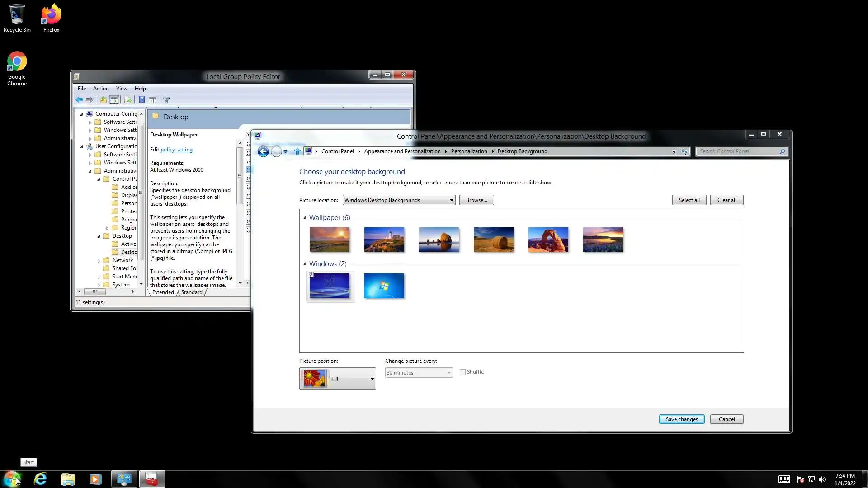The image size is (868, 488).
Task: Check the Shuffle checkbox
Action: pyautogui.click(x=462, y=372)
